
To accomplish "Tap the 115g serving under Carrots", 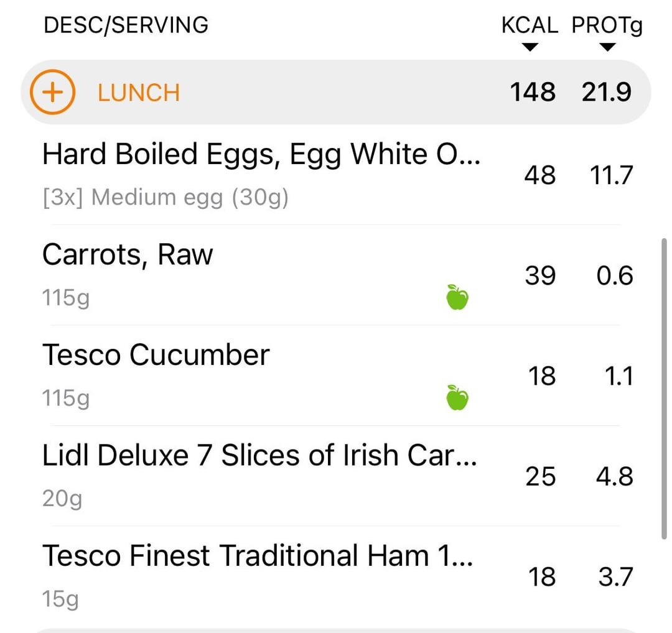I will 66,297.
